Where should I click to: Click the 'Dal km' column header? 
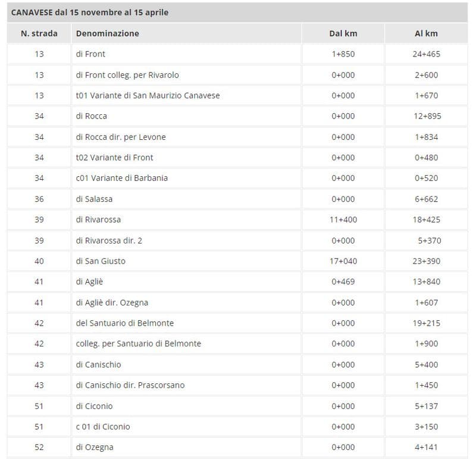tap(343, 33)
